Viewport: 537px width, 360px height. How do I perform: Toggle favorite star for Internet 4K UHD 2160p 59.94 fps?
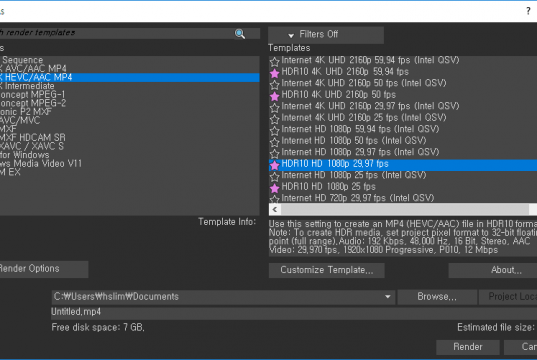[274, 62]
